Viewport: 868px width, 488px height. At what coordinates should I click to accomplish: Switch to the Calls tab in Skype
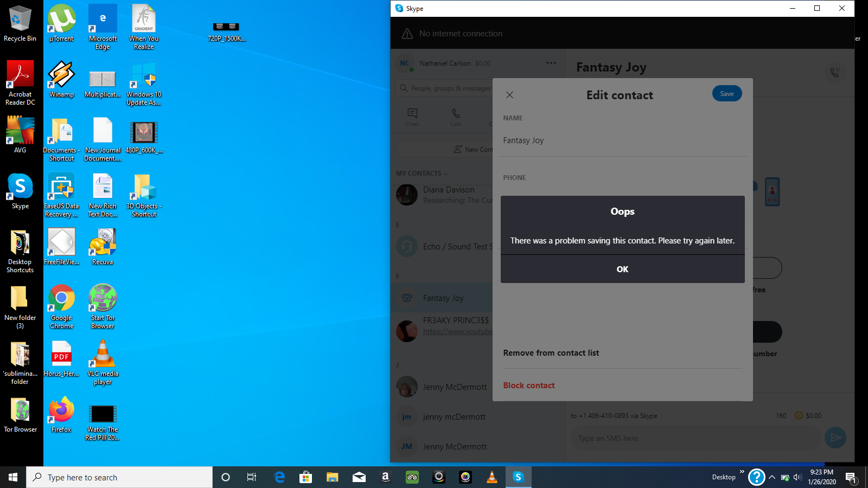click(x=456, y=117)
